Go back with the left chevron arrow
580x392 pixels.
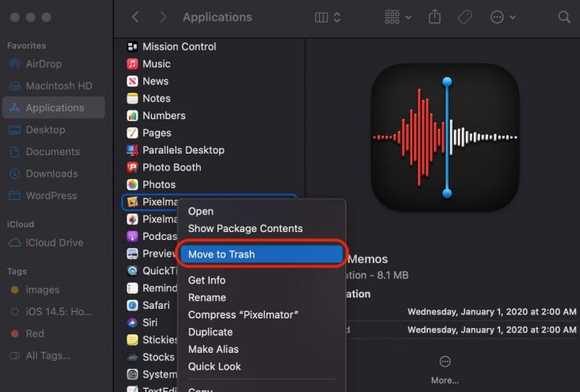coord(136,17)
